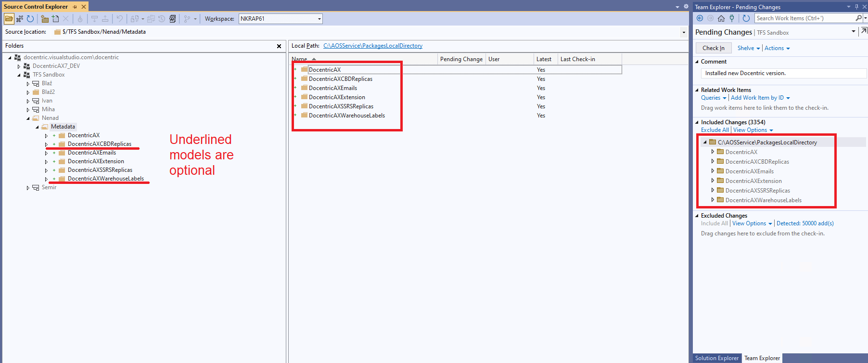This screenshot has height=363, width=868.
Task: Sort by the Name column header
Action: 364,59
